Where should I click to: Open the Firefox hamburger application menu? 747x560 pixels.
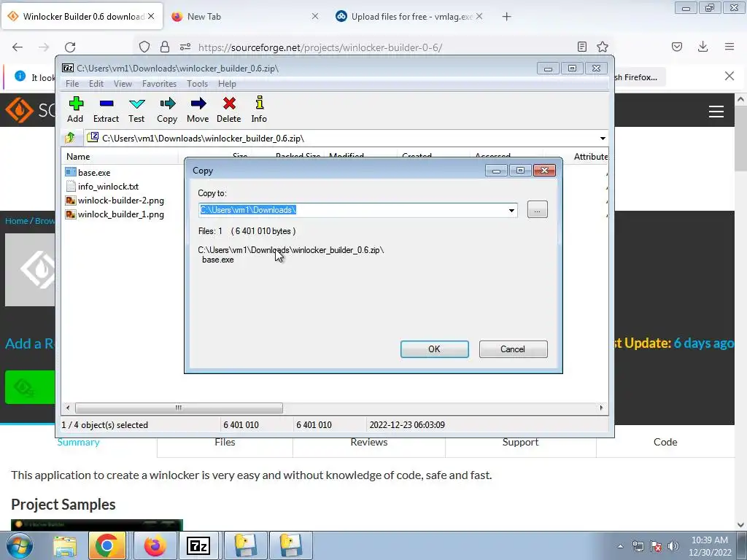(x=729, y=47)
